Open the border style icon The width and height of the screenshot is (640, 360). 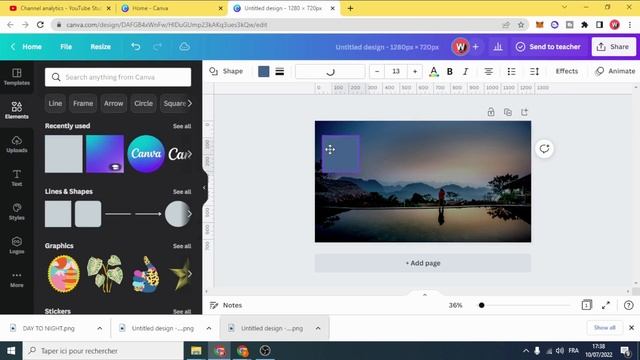pos(280,71)
